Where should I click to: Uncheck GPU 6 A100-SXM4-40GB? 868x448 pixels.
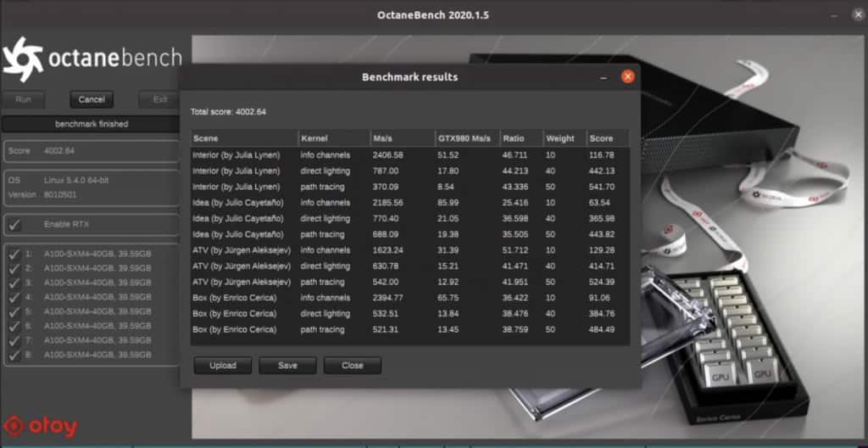point(15,326)
